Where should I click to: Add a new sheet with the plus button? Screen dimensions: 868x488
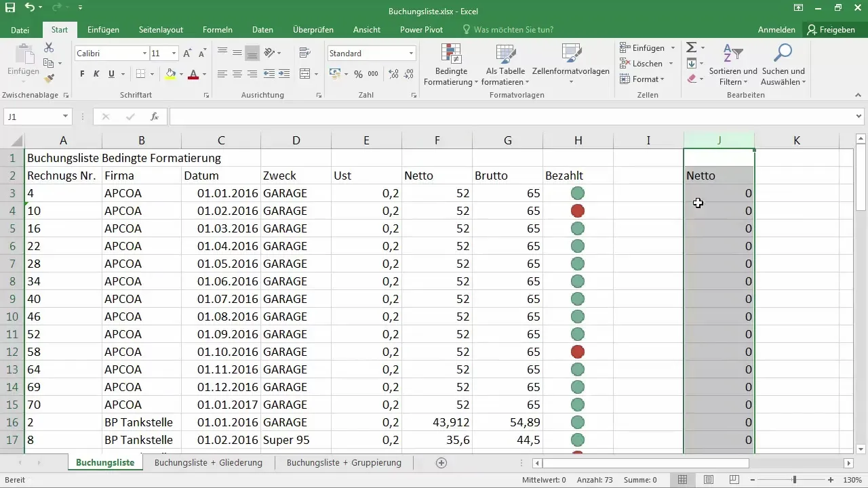441,463
